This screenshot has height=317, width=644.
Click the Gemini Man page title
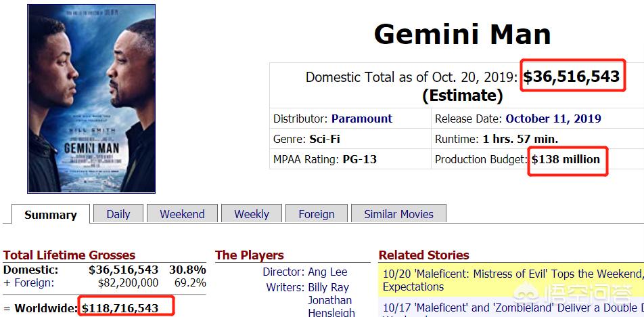pyautogui.click(x=462, y=34)
